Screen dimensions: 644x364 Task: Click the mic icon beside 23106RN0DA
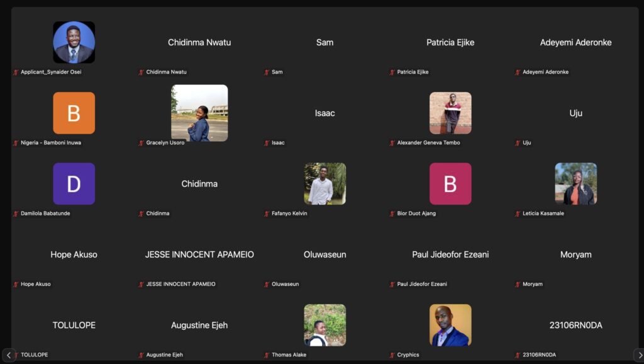pyautogui.click(x=518, y=354)
